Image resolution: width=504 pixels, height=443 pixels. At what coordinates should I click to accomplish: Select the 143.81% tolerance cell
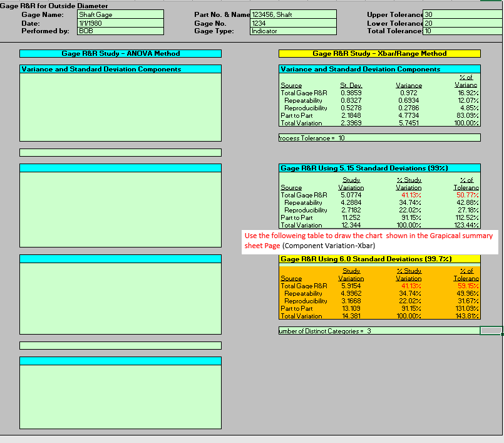tap(467, 316)
